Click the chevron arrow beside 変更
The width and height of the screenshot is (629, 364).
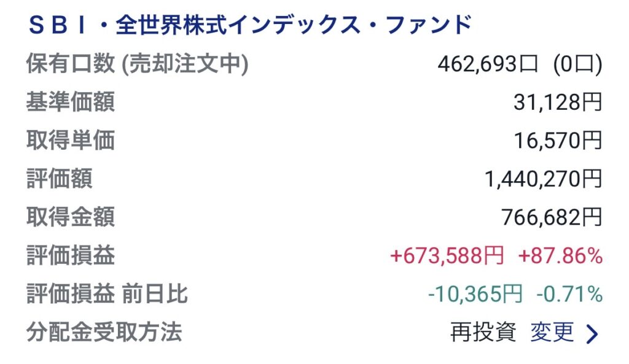tap(592, 334)
